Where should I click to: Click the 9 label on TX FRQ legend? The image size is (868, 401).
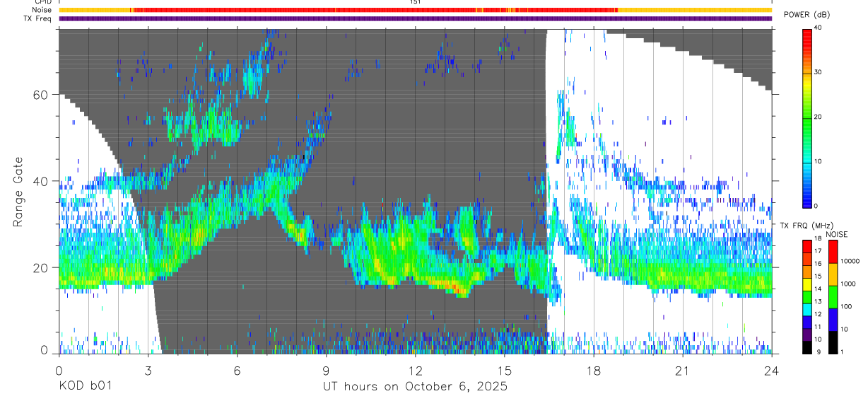click(817, 352)
